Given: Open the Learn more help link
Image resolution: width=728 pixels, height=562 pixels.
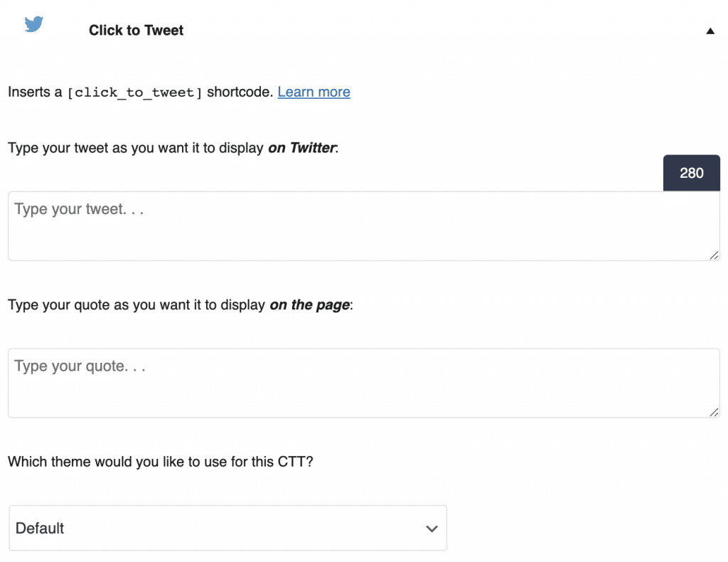Looking at the screenshot, I should click(x=314, y=92).
